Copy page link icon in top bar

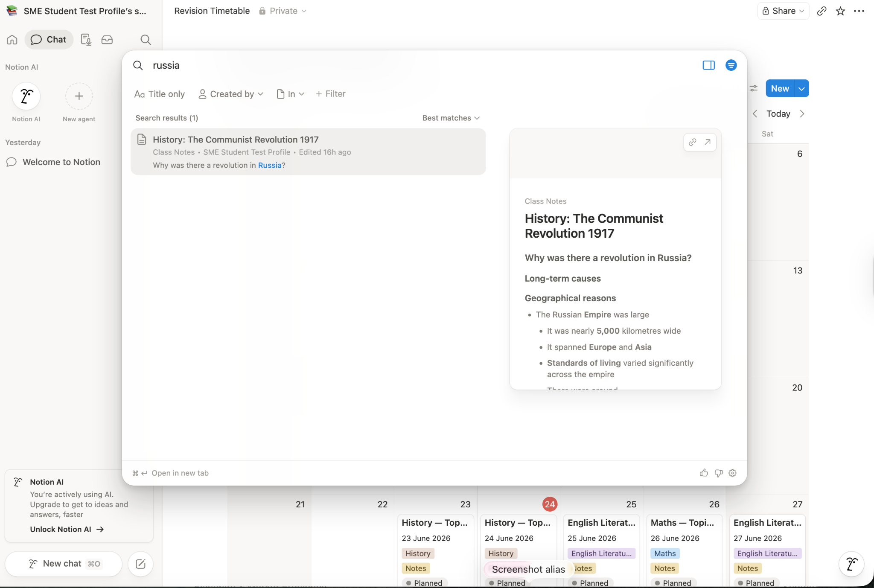822,11
